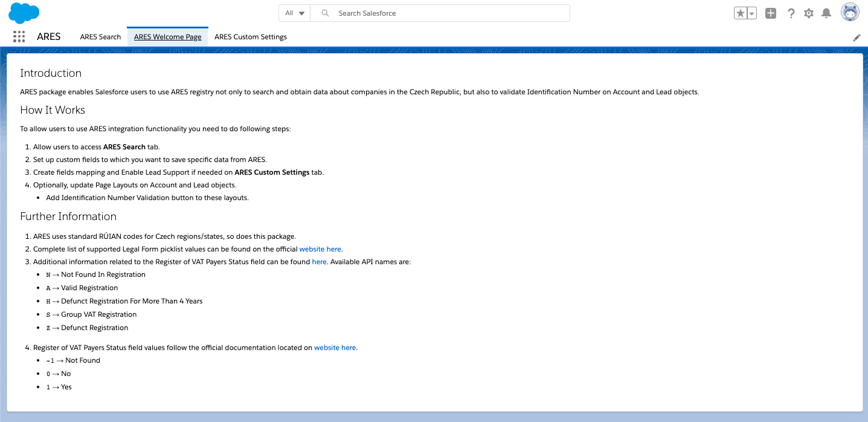The image size is (868, 422).
Task: Click the pencil edit navigation icon
Action: (857, 37)
